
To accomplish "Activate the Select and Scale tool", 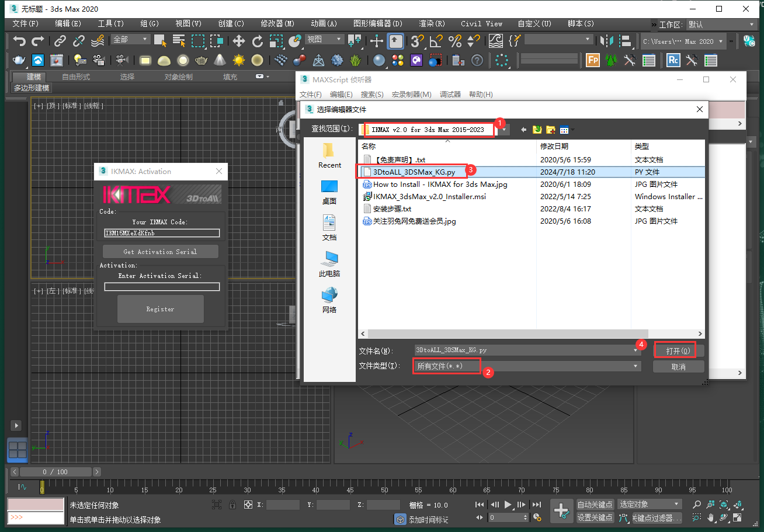I will point(276,41).
